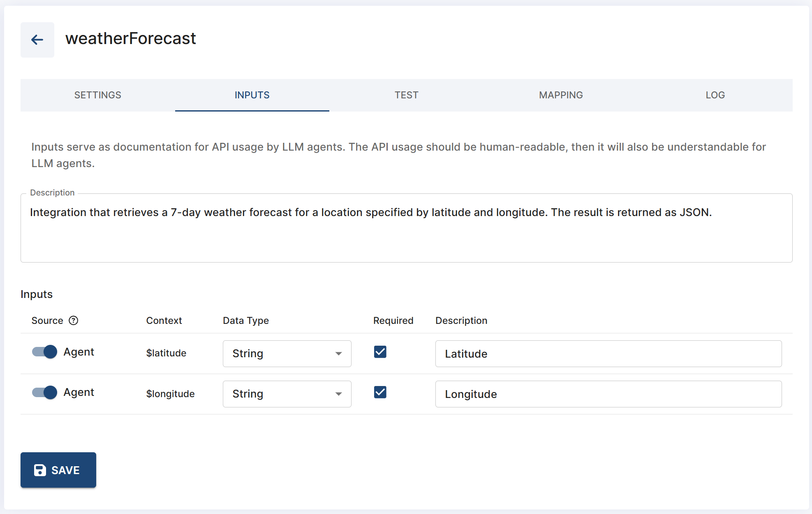
Task: Click the dropdown arrow in longitude String field
Action: 338,394
